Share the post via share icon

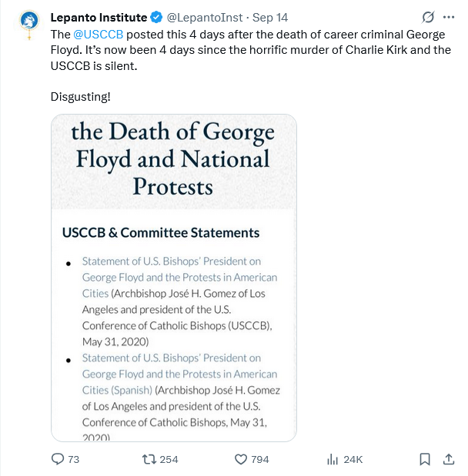point(450,459)
